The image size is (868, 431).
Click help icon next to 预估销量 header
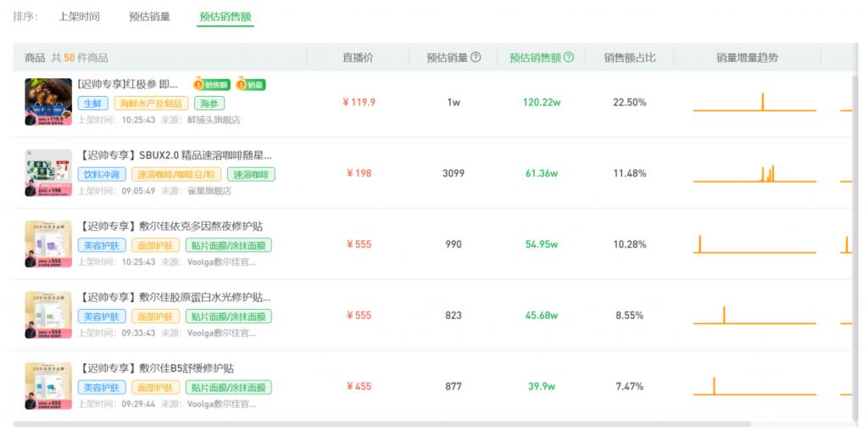476,57
